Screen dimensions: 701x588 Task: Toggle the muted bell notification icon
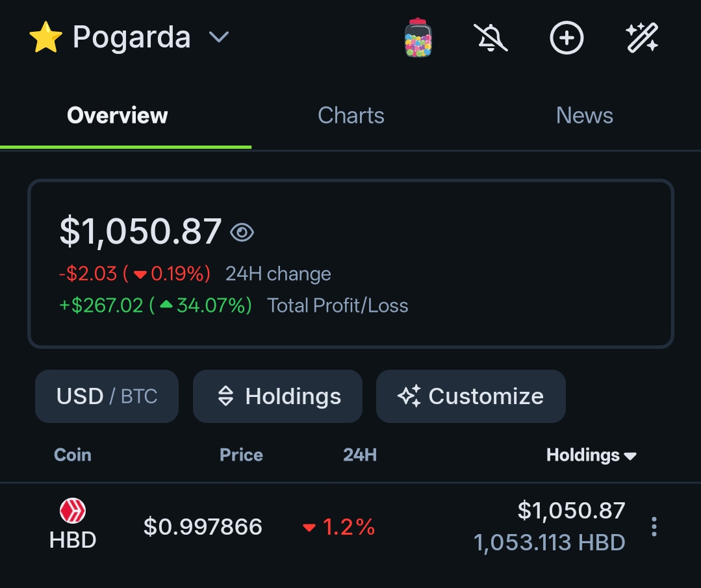point(491,38)
